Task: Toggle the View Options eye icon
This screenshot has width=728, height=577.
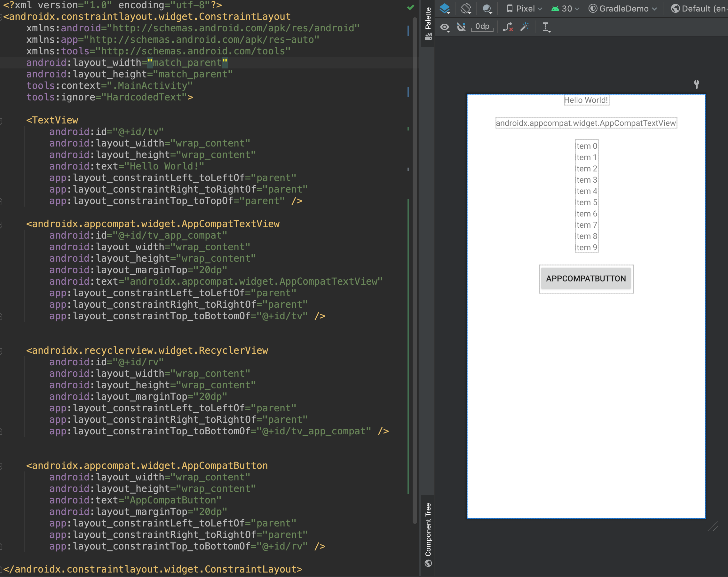Action: click(445, 27)
